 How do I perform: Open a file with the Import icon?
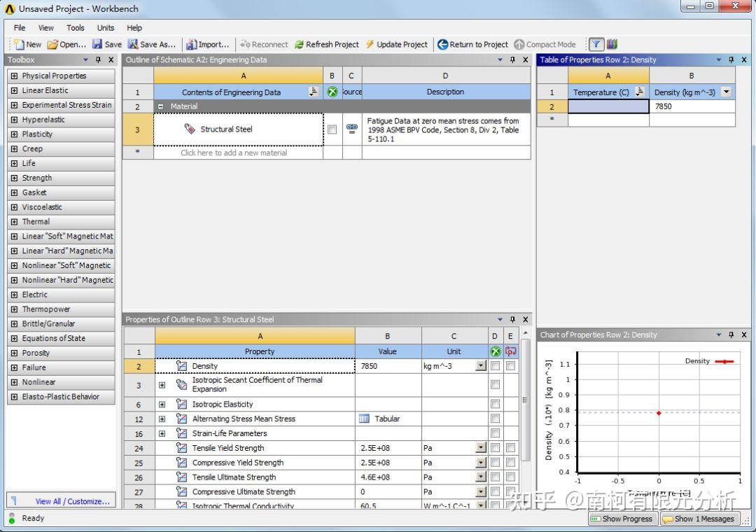191,43
